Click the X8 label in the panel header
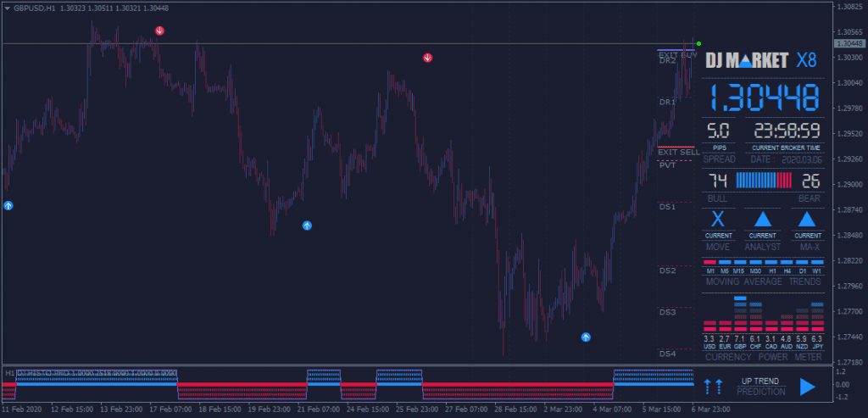The image size is (868, 418). tap(806, 60)
